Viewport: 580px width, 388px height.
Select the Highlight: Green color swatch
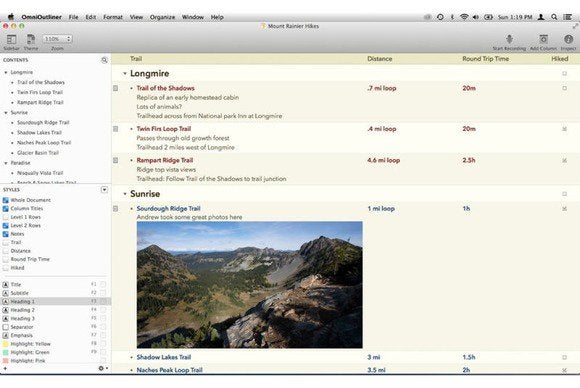coord(6,352)
